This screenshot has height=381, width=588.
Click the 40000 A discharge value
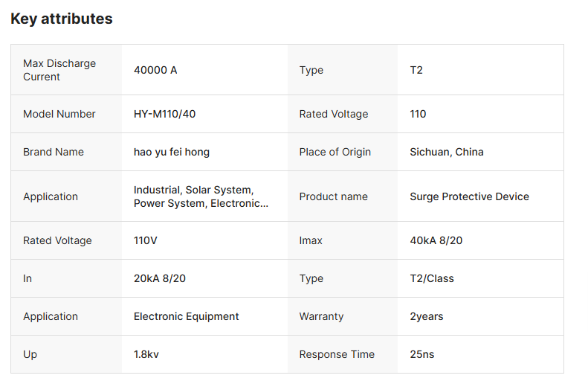tap(155, 70)
